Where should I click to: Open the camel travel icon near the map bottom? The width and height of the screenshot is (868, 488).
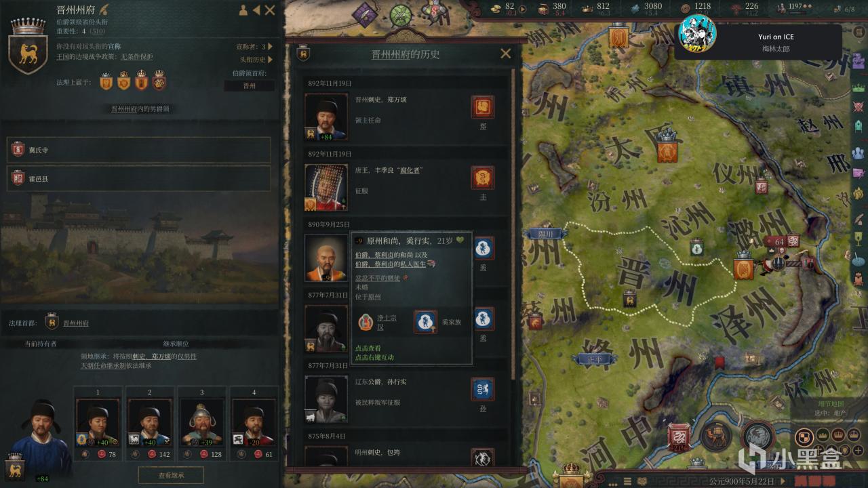715,436
